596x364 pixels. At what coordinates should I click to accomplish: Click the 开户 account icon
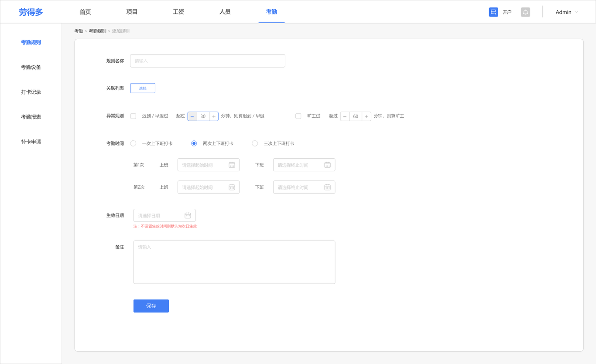tap(493, 12)
